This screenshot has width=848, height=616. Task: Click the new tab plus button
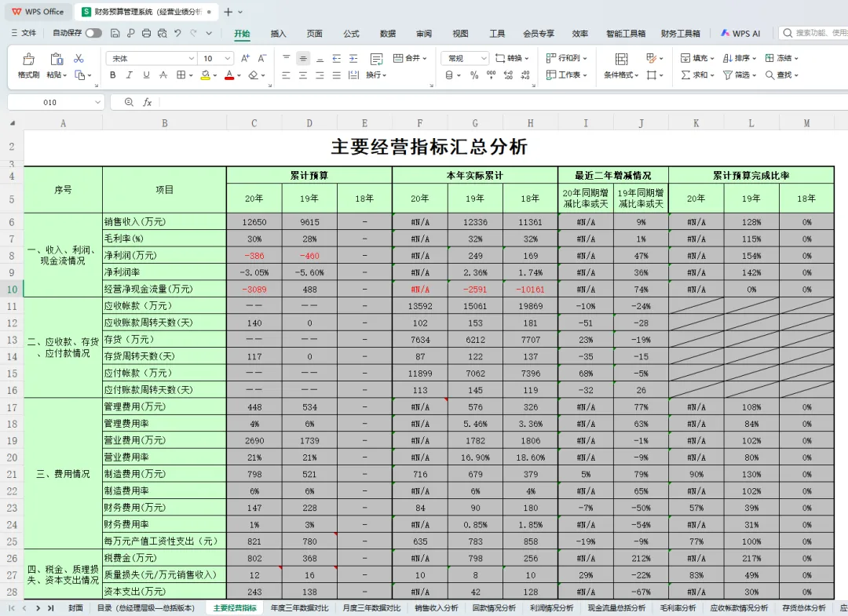click(228, 12)
